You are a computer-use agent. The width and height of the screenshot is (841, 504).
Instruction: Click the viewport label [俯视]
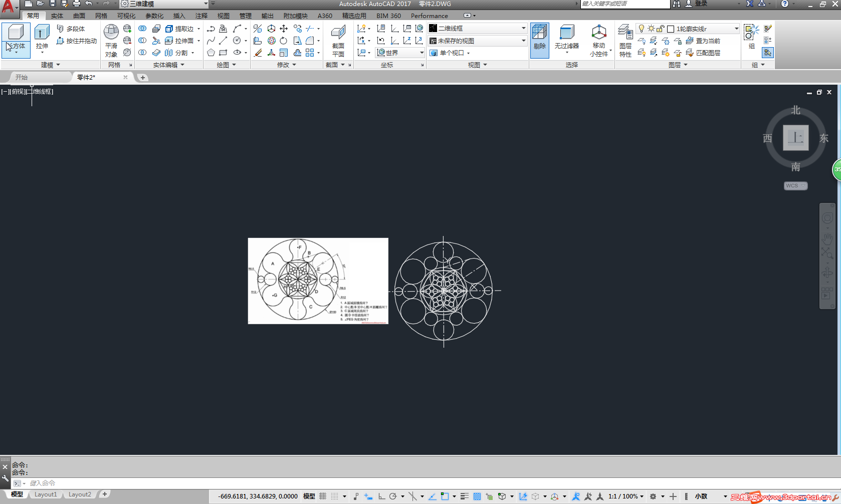(x=18, y=92)
